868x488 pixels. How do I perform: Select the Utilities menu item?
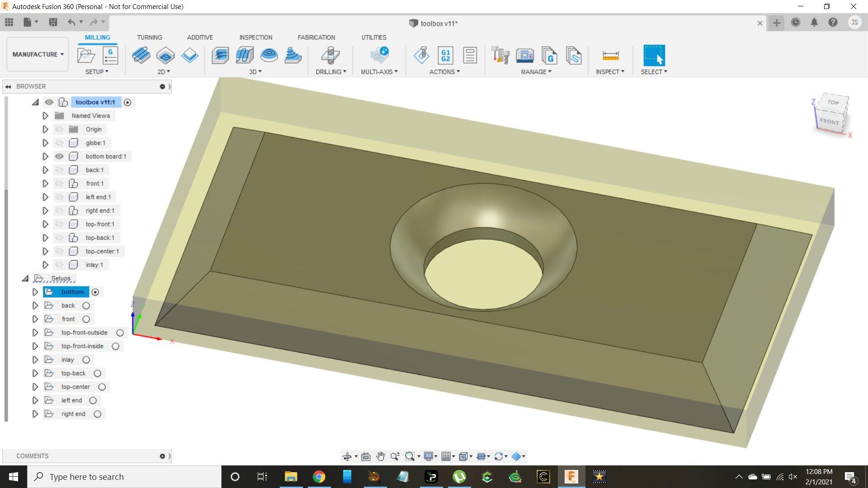click(x=373, y=37)
